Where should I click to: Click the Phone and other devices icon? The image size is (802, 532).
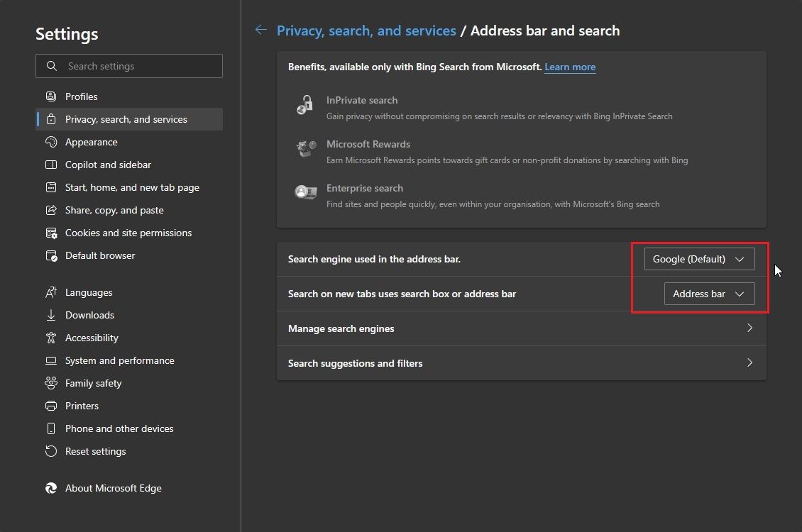coord(51,428)
